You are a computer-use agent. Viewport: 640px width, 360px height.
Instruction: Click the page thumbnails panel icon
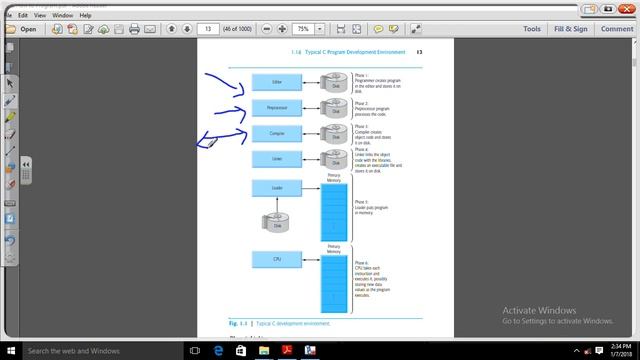coord(10,48)
